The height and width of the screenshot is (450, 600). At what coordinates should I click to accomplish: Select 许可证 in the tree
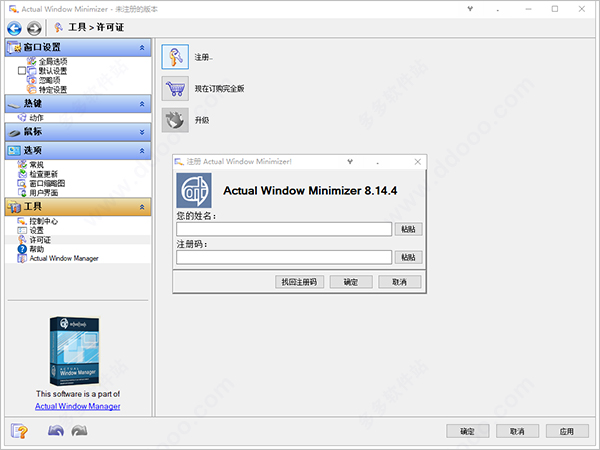pos(40,240)
